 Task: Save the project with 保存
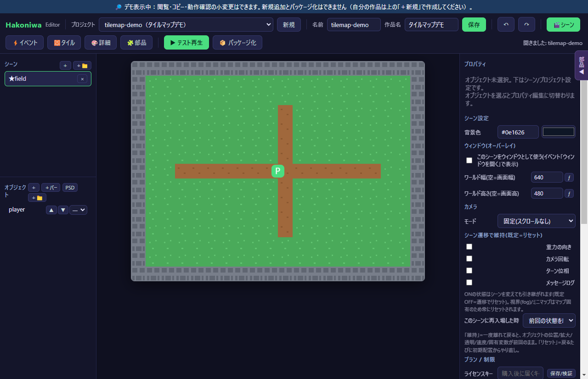click(x=474, y=25)
